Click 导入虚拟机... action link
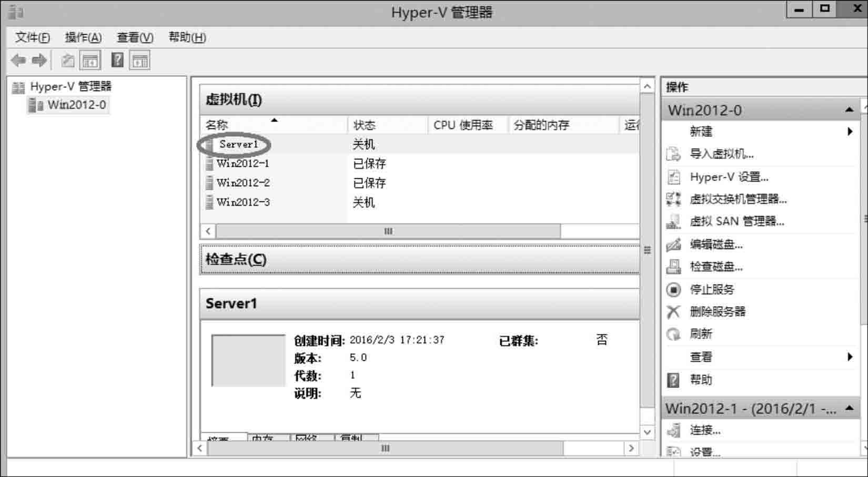Image resolution: width=868 pixels, height=477 pixels. pyautogui.click(x=722, y=154)
